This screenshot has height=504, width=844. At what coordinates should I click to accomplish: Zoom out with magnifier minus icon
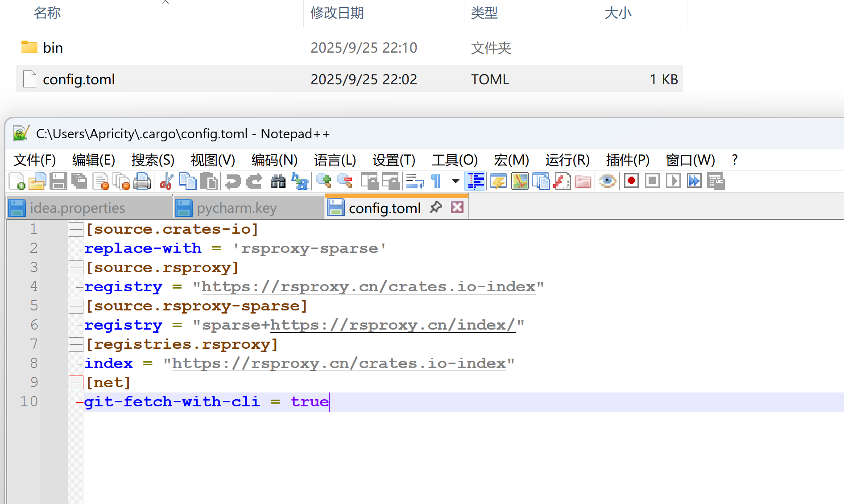[x=345, y=181]
